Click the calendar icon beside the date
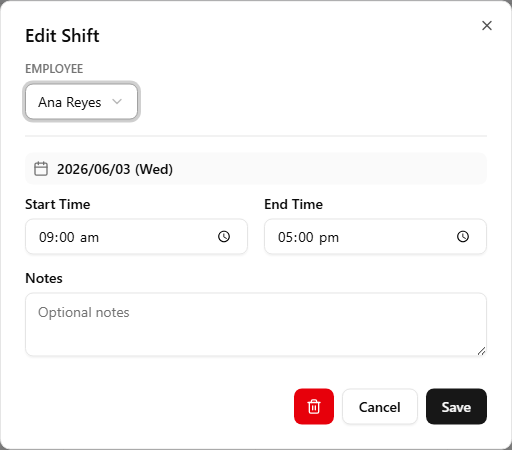Viewport: 512px width, 450px height. [41, 169]
